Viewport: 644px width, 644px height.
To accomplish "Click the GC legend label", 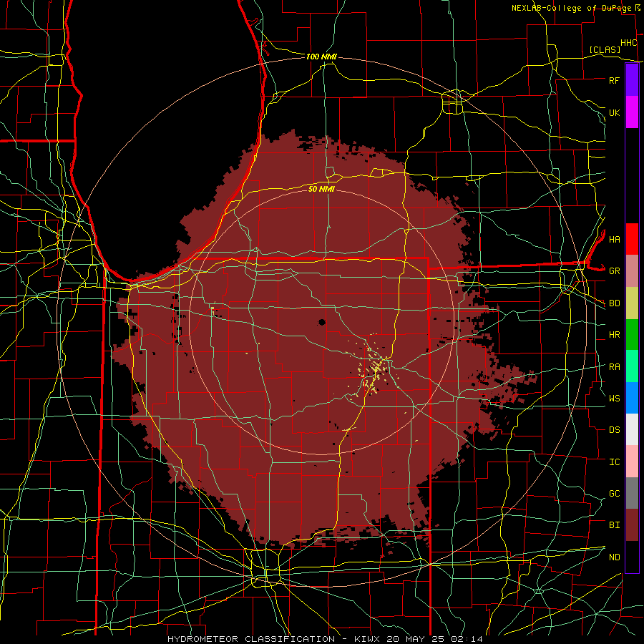I will [614, 494].
